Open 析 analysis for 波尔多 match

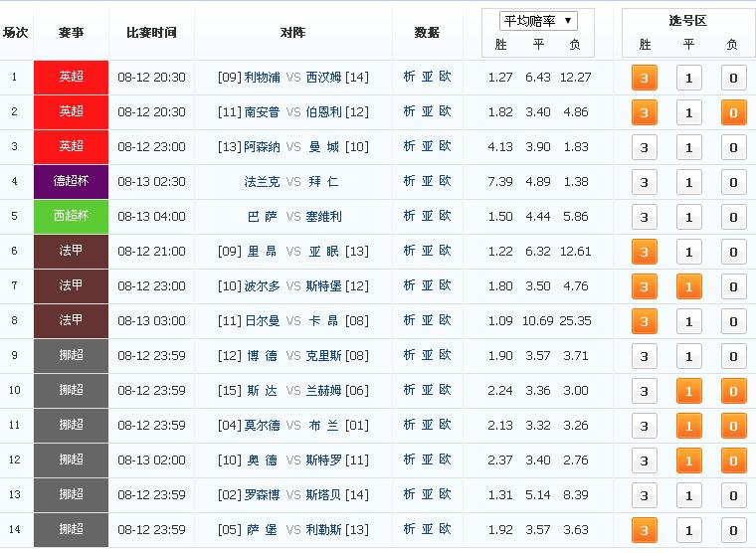409,285
